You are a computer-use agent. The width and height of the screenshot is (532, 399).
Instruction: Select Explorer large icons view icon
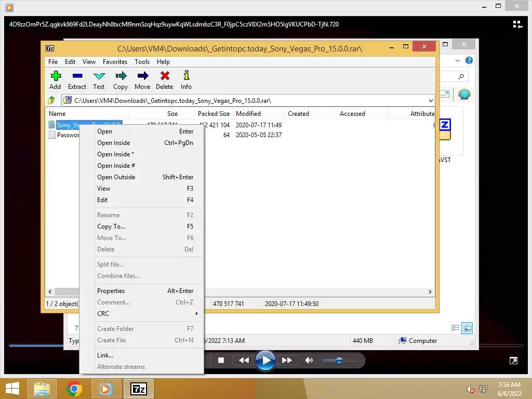click(467, 328)
